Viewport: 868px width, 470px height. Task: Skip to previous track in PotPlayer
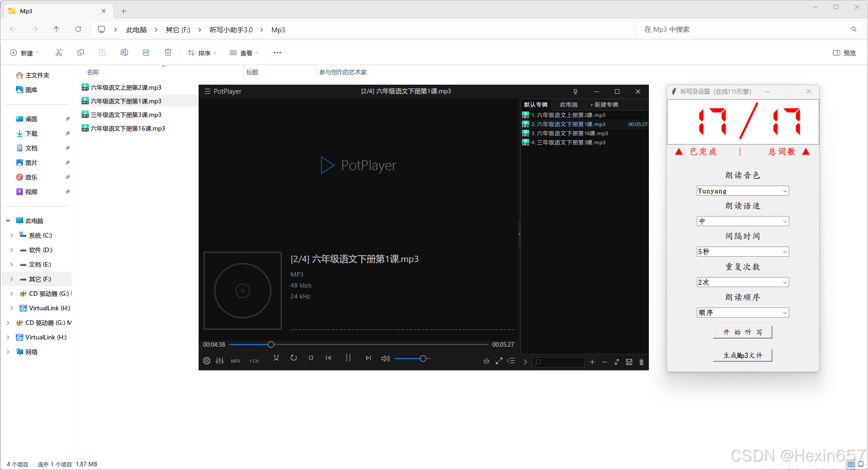(328, 358)
